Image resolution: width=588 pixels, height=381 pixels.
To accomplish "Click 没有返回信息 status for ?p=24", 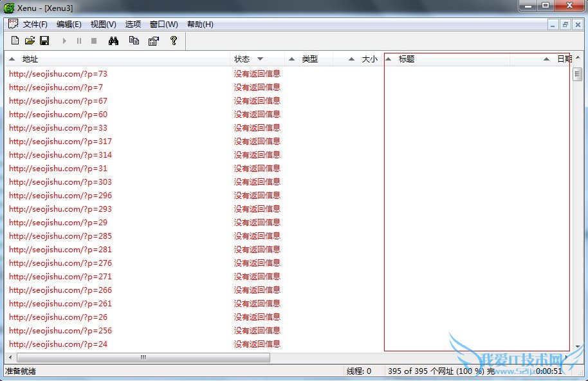I will pyautogui.click(x=257, y=344).
